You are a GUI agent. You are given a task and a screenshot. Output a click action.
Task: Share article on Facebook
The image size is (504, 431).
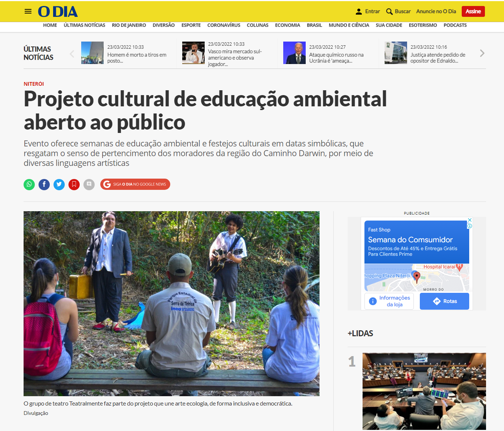[x=44, y=184]
